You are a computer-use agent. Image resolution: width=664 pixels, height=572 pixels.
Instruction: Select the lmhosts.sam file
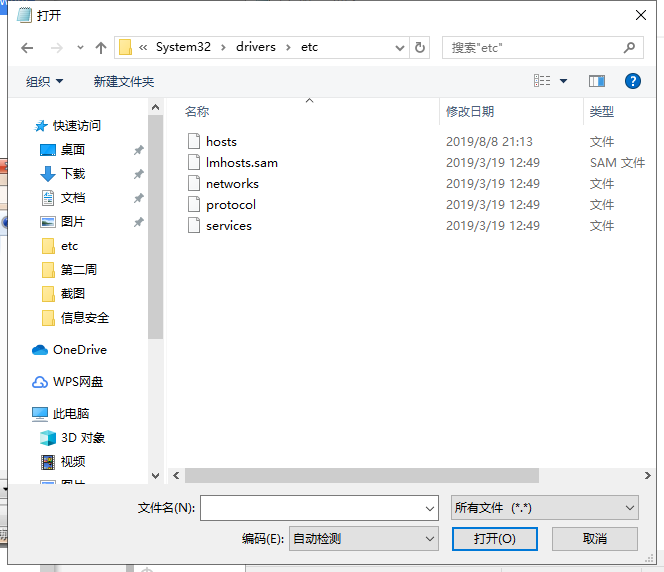coord(242,163)
